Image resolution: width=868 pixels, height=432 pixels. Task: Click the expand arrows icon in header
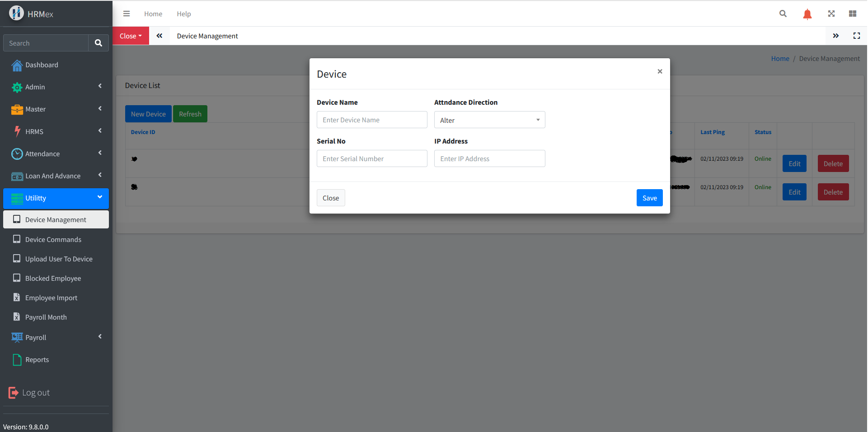[831, 14]
